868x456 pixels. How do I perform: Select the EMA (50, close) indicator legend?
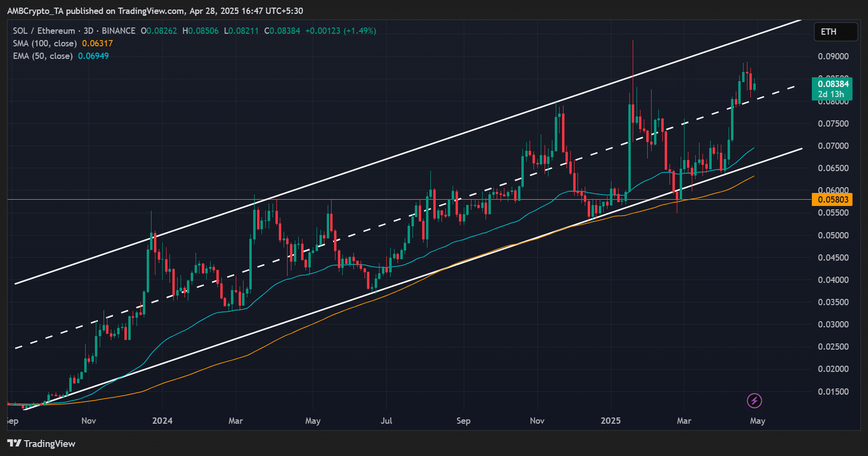point(42,56)
